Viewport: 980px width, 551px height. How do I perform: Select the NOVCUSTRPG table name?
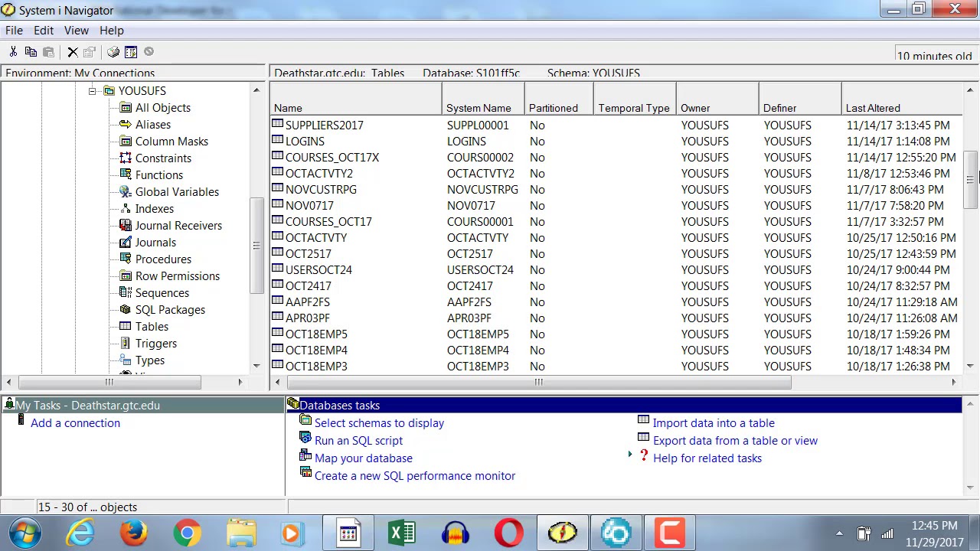[321, 190]
